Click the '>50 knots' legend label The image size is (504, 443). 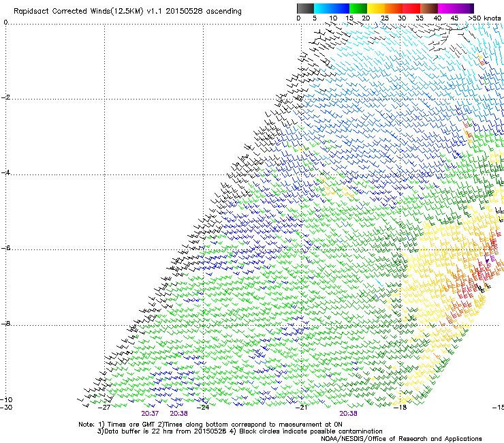coord(484,18)
